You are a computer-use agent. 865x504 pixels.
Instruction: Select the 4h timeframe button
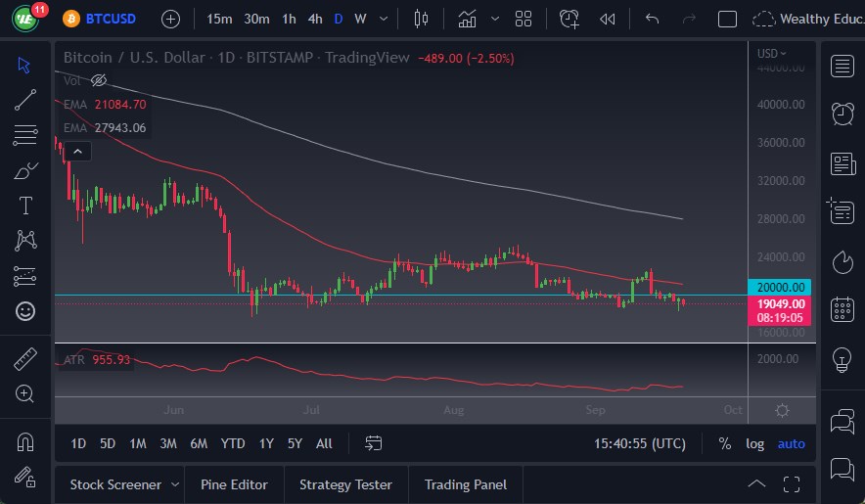[314, 19]
